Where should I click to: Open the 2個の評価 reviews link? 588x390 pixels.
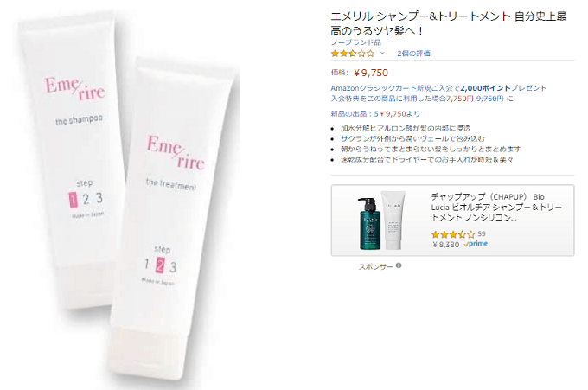tap(413, 54)
